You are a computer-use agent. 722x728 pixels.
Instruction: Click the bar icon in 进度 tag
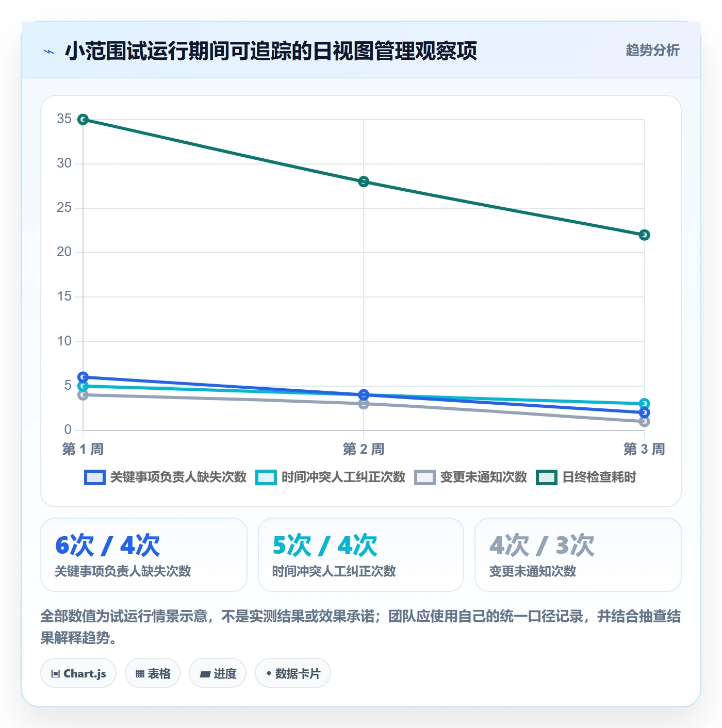point(205,674)
